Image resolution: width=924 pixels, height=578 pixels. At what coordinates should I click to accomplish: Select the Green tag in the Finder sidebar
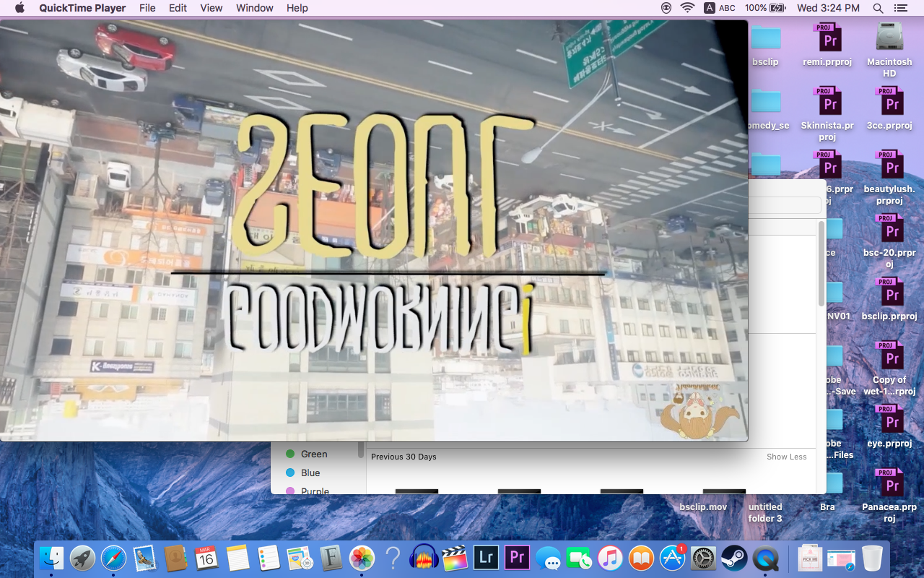click(313, 454)
